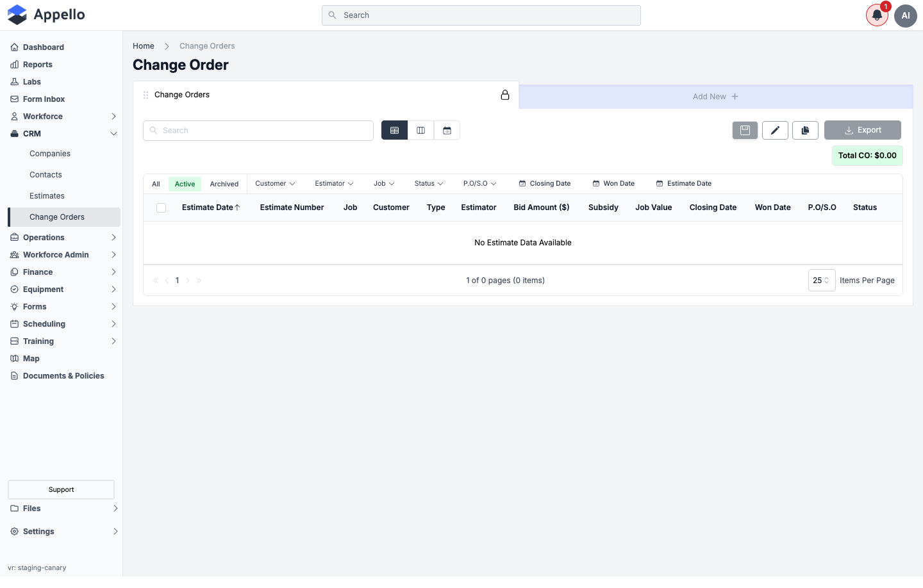Click the pencil edit icon button
Image resolution: width=923 pixels, height=588 pixels.
click(775, 130)
